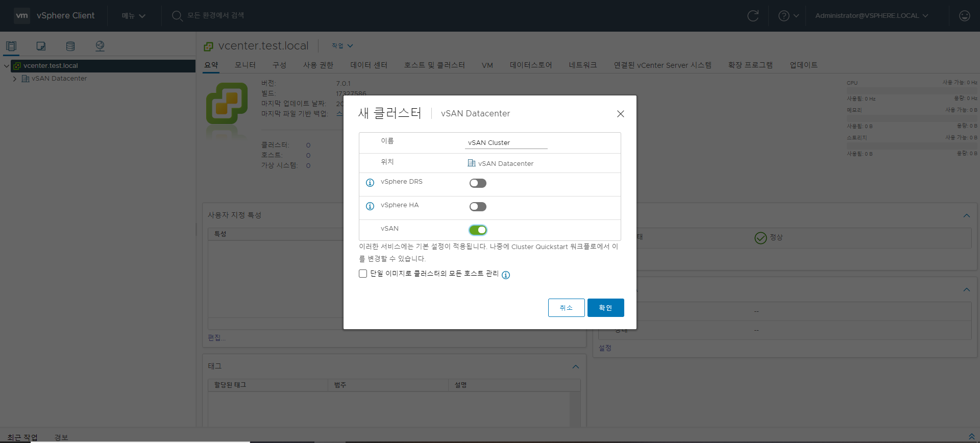Collapse the 태그 panel

(x=576, y=366)
